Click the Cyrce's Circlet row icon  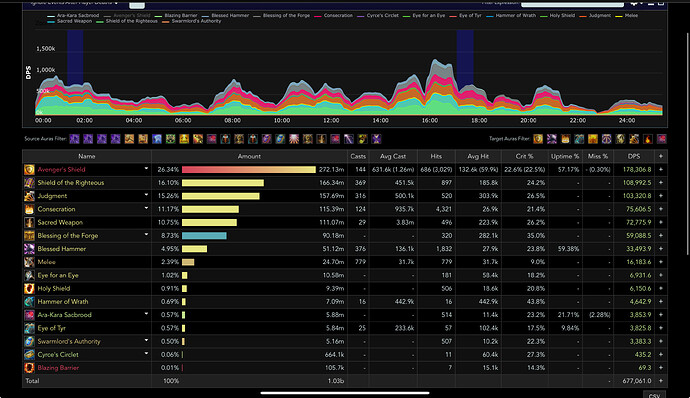[x=29, y=354]
